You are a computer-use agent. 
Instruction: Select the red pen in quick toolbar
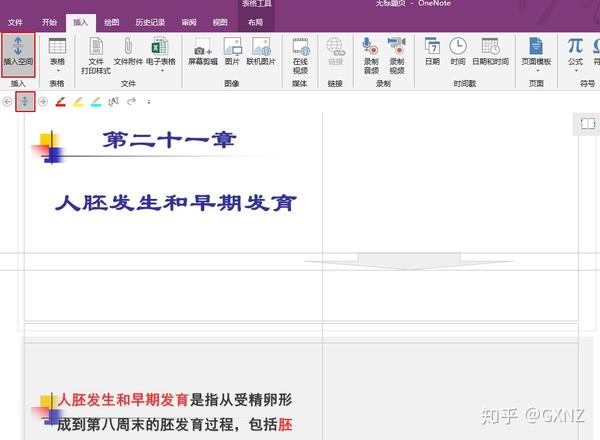[x=60, y=102]
